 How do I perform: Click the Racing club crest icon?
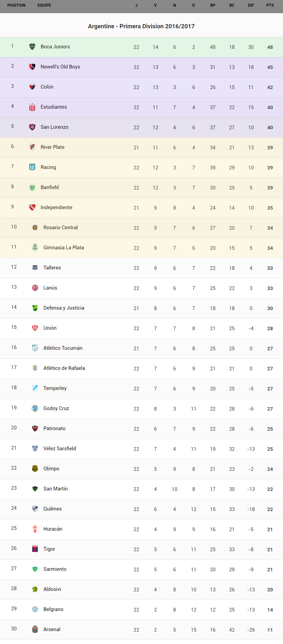click(32, 167)
